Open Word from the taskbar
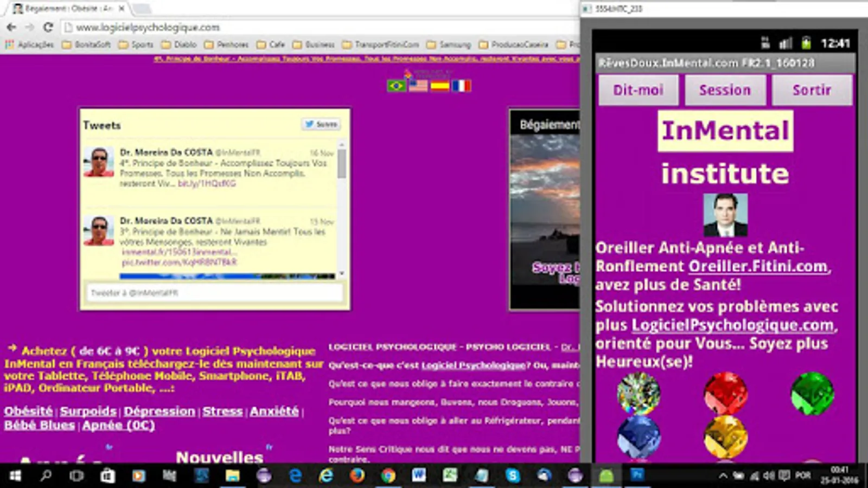 point(419,476)
